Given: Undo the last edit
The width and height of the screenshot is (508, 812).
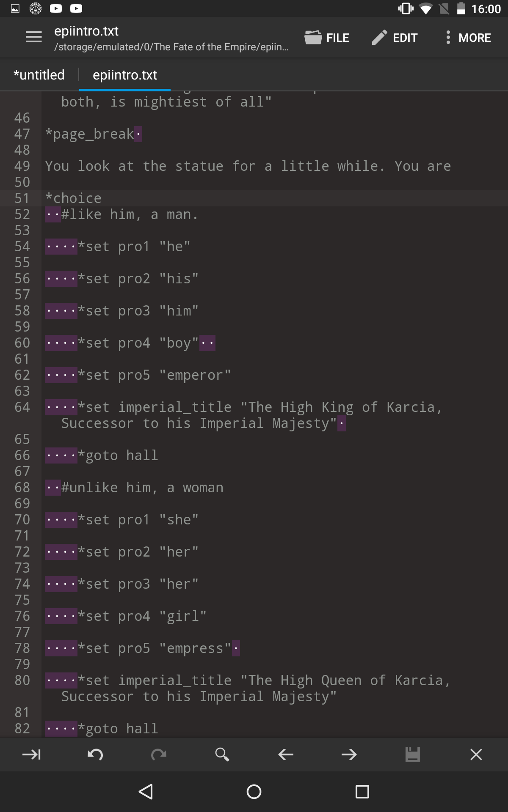Looking at the screenshot, I should point(95,754).
